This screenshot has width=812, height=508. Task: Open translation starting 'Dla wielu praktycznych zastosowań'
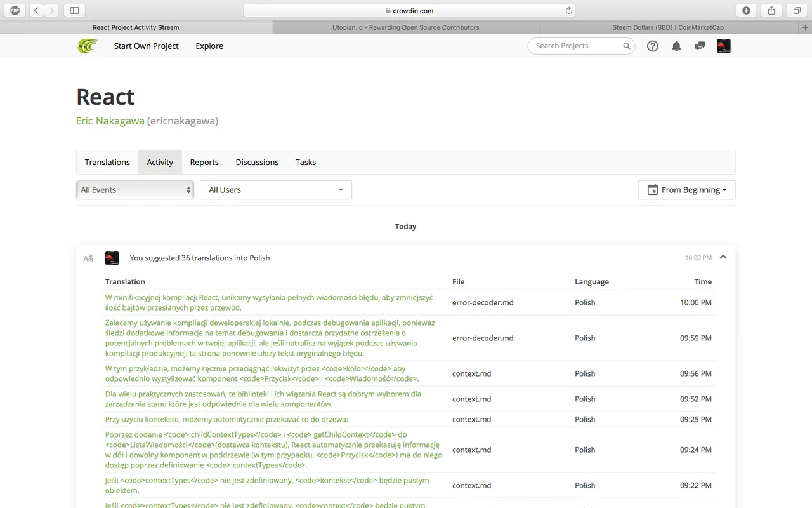(263, 399)
